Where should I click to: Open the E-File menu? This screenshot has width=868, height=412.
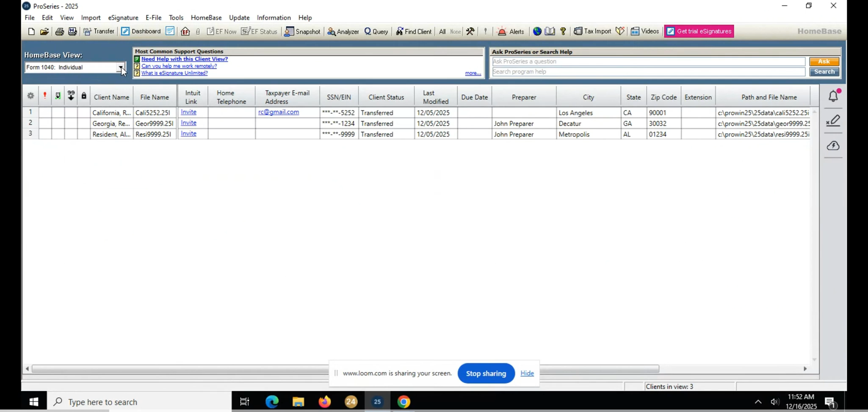point(153,18)
